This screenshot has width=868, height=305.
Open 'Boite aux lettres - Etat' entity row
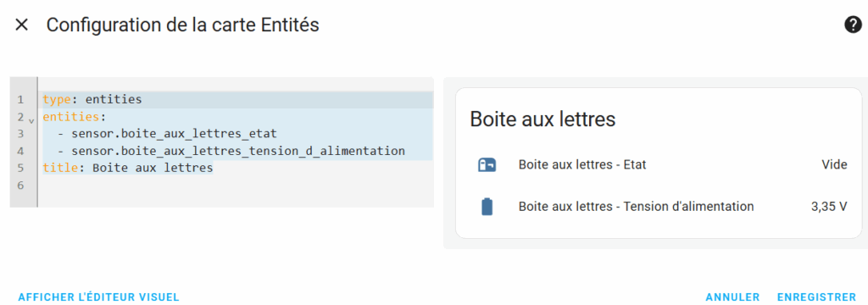659,164
